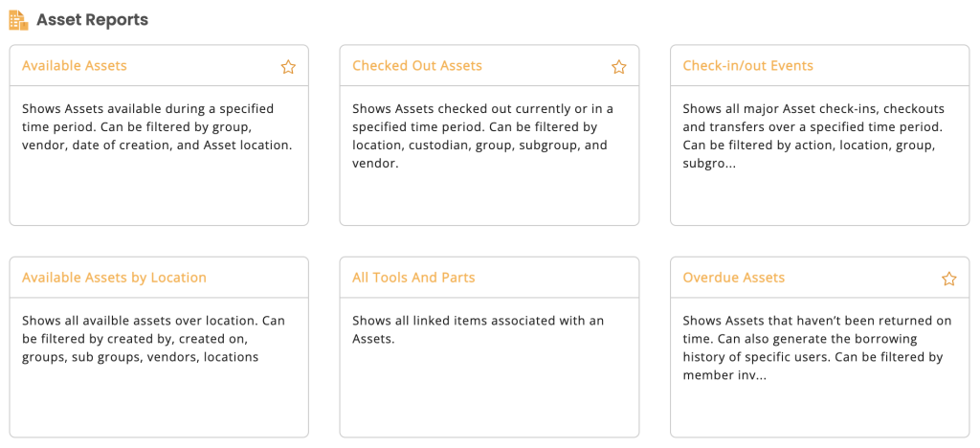
Task: Click the Checked Out Assets description text
Action: [482, 136]
